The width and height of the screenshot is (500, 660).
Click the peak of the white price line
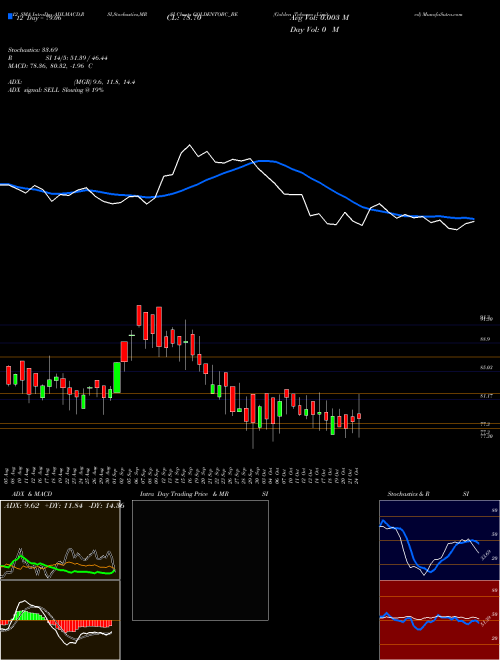pyautogui.click(x=190, y=145)
